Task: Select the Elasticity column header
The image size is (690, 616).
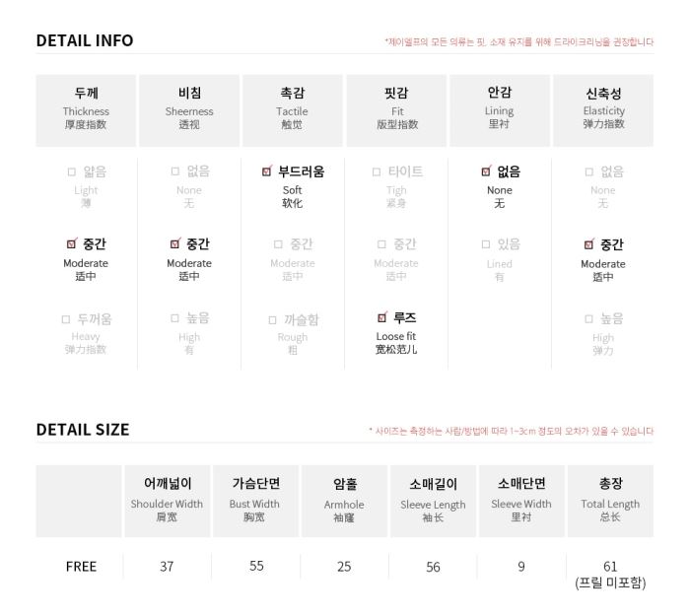Action: pos(603,110)
